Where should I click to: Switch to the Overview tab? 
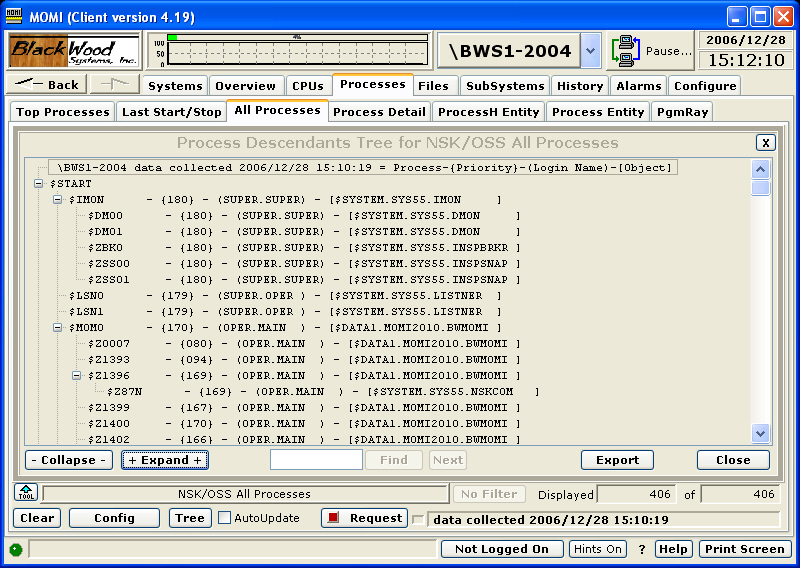coord(245,86)
